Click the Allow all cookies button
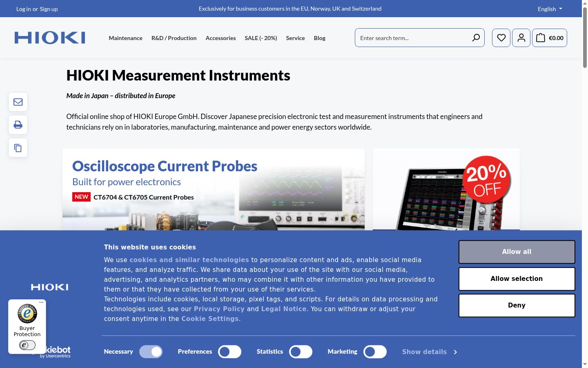Viewport: 588px width, 368px height. pos(517,252)
